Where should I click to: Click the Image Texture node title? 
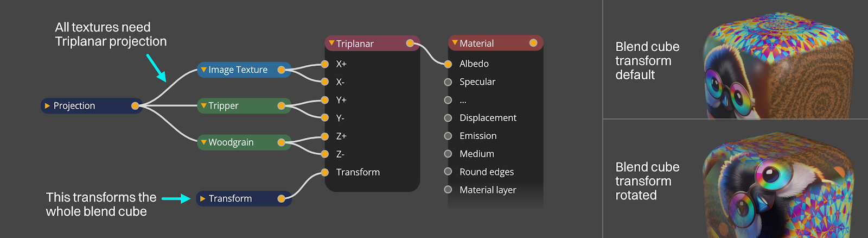(238, 70)
